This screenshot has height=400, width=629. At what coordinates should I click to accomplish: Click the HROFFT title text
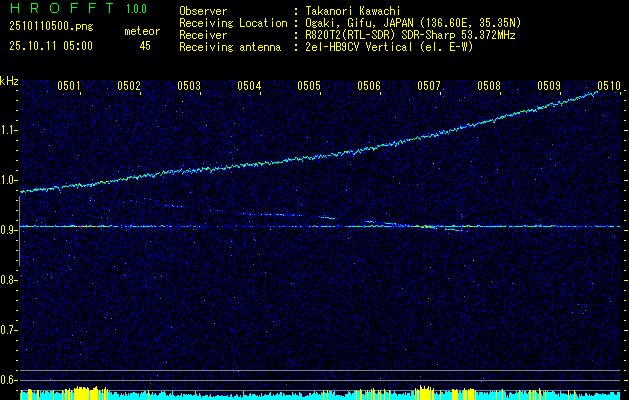click(60, 9)
